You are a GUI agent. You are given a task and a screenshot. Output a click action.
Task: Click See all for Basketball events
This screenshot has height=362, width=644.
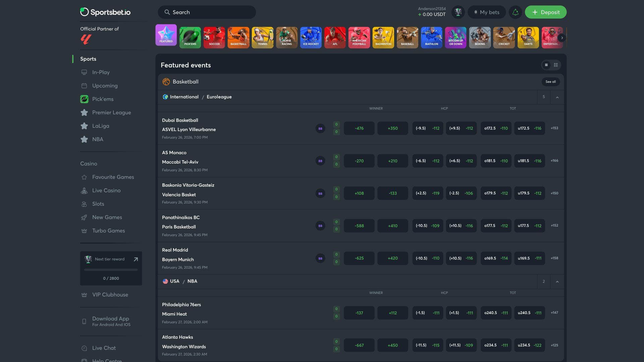tap(550, 81)
